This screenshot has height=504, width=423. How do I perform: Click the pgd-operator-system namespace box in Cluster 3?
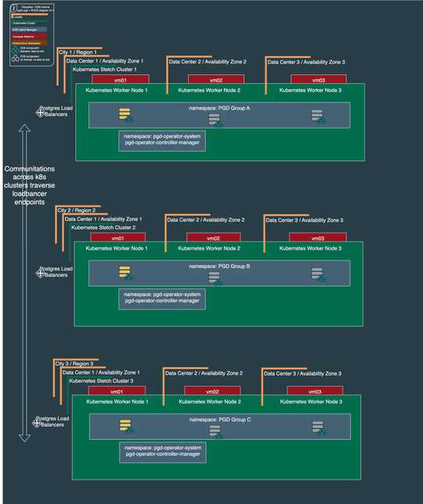pyautogui.click(x=163, y=452)
